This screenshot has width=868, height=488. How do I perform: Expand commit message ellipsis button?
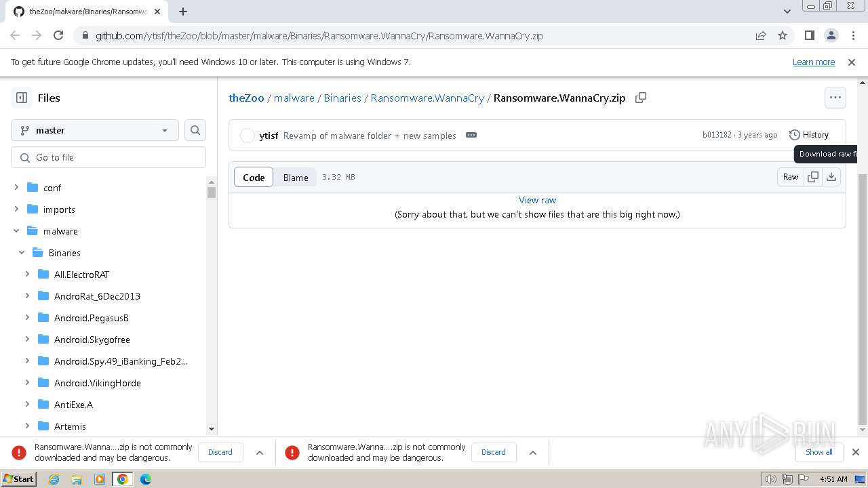[x=471, y=135]
